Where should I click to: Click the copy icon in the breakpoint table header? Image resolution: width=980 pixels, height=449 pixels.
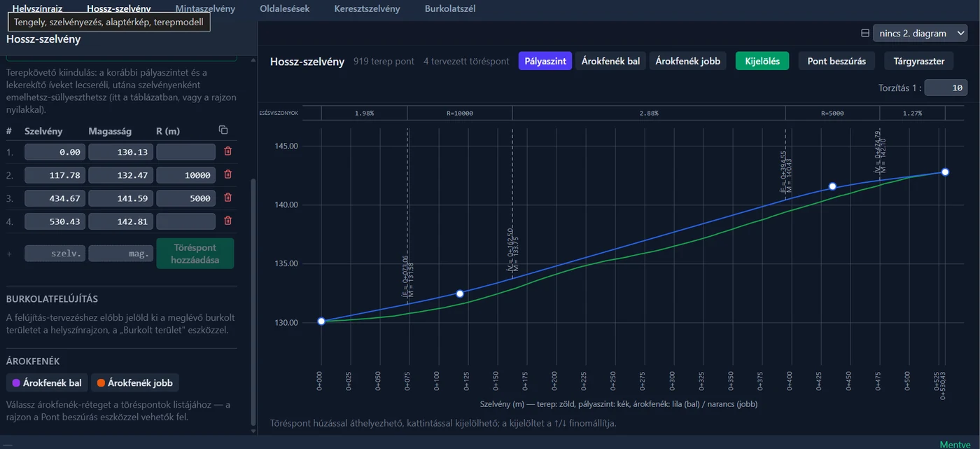[x=223, y=130]
